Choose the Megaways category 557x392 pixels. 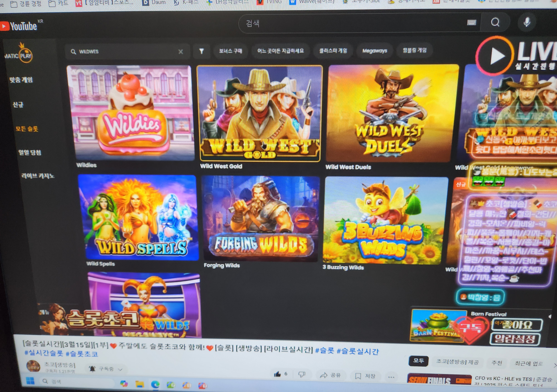pyautogui.click(x=375, y=51)
